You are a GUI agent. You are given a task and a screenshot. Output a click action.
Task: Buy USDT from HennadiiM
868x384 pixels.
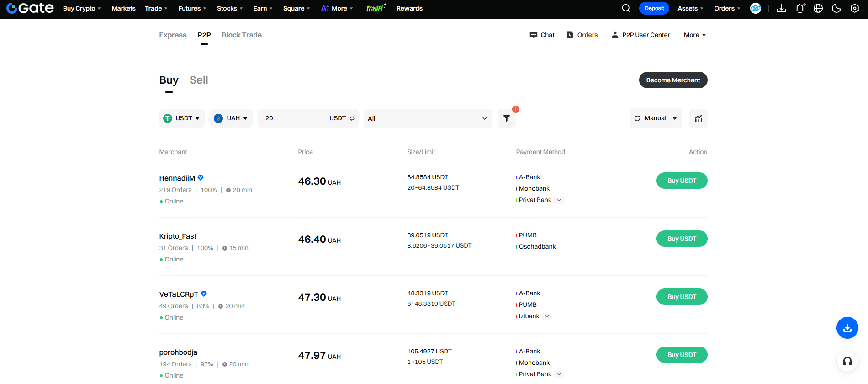coord(682,181)
